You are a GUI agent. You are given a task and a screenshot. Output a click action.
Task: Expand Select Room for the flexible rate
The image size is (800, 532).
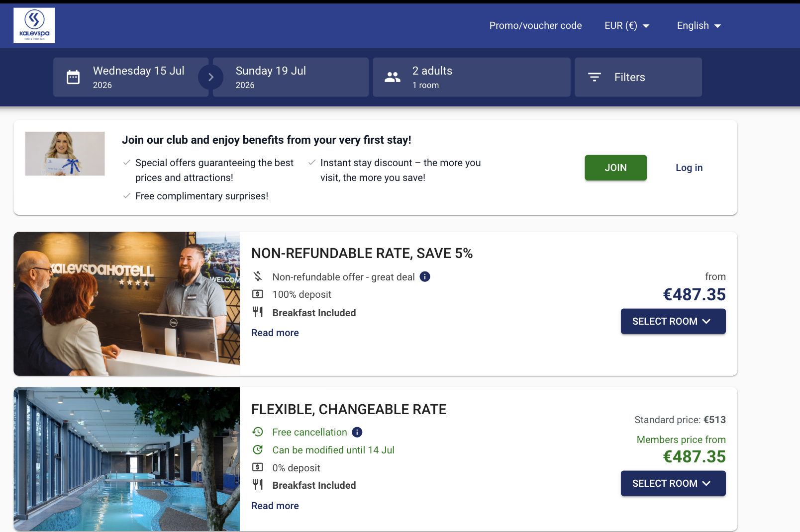click(x=673, y=483)
